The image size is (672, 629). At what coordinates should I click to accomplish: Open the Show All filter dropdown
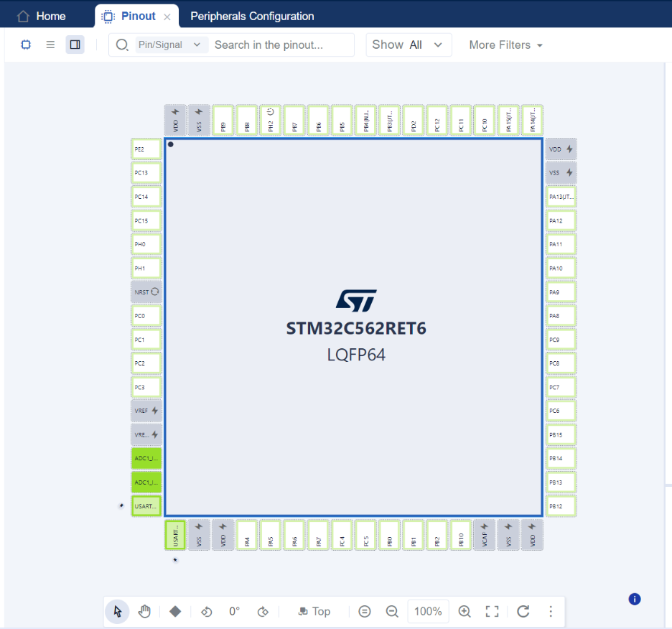pyautogui.click(x=409, y=45)
